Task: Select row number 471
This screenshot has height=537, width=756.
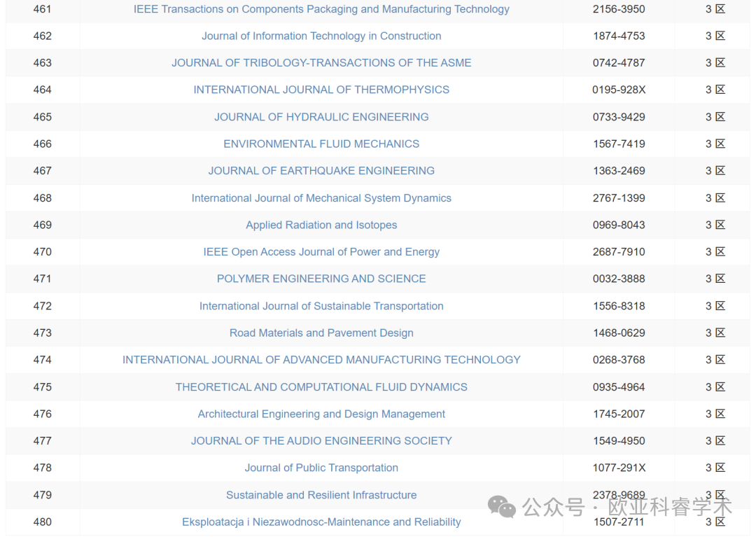Action: coord(43,279)
